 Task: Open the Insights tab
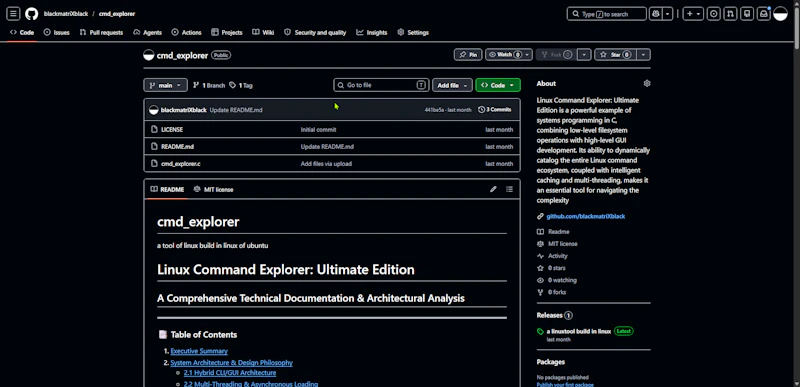click(x=372, y=33)
